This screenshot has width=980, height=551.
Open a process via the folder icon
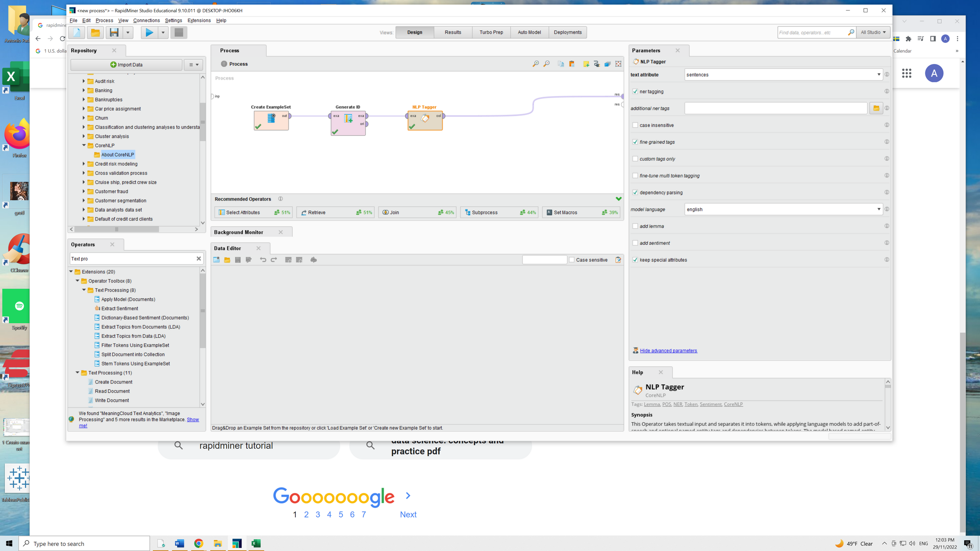(x=95, y=32)
